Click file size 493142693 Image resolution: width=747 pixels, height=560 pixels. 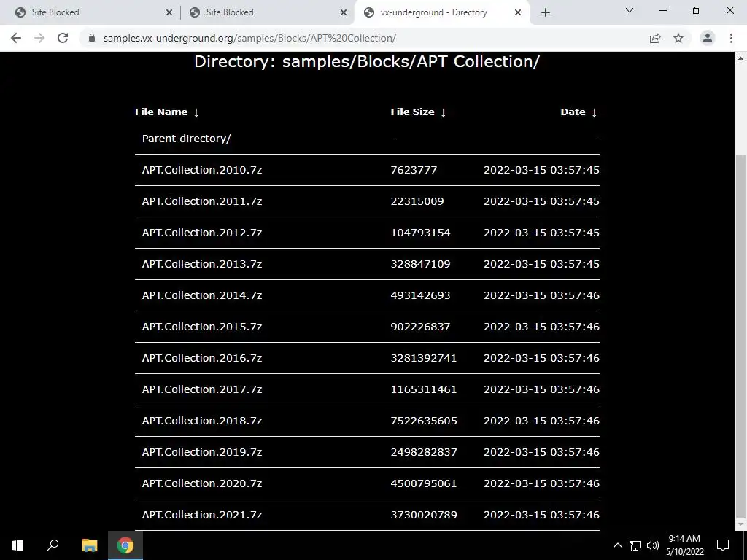coord(420,296)
